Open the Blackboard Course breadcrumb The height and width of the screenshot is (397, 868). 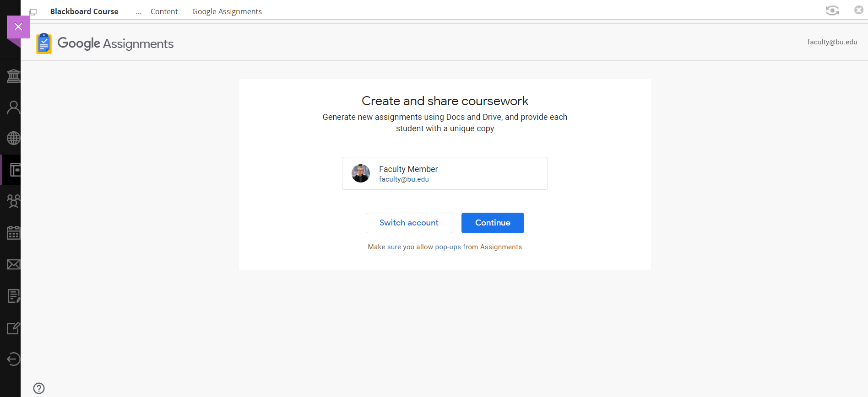coord(84,11)
